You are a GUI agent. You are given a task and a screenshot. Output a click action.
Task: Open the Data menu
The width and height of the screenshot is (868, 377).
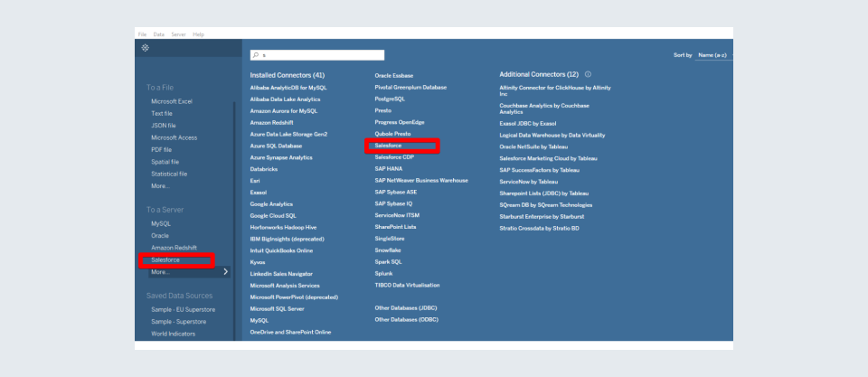pyautogui.click(x=158, y=34)
